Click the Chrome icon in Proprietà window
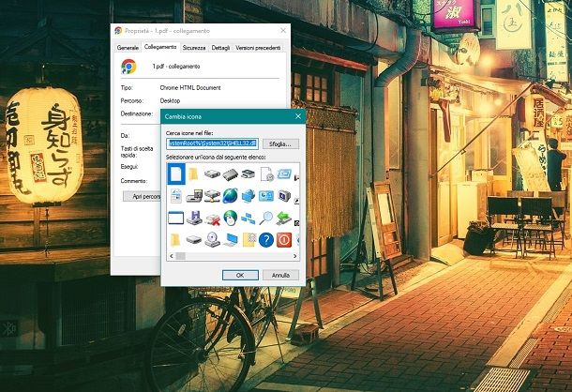This screenshot has height=392, width=572. tap(128, 67)
